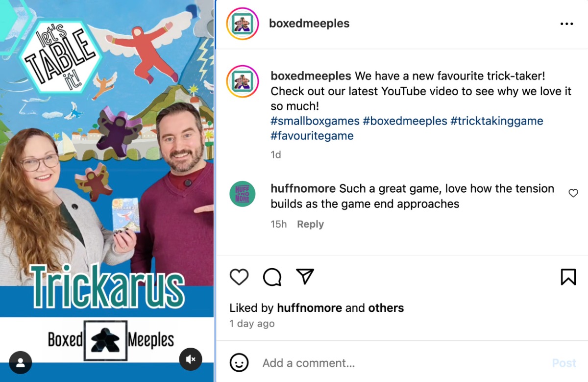Open huffnomore's profile avatar
Viewport: 588px width, 382px height.
click(x=243, y=194)
